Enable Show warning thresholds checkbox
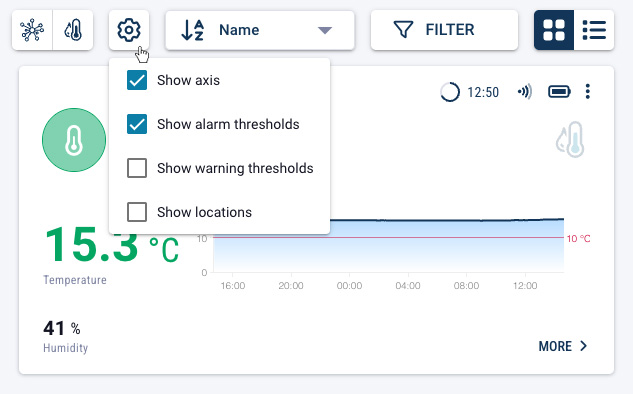Image resolution: width=633 pixels, height=394 pixels. (137, 168)
